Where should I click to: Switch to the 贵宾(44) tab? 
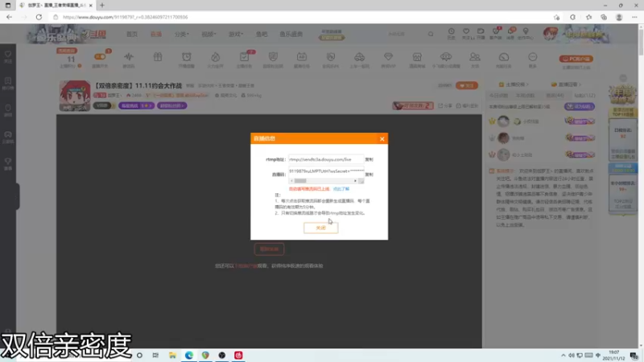pos(555,95)
